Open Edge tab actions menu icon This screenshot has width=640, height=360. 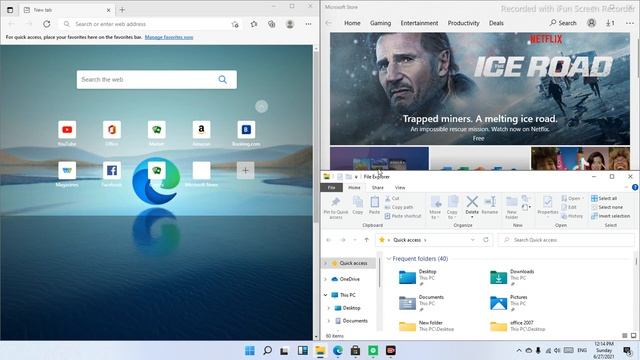[x=10, y=9]
